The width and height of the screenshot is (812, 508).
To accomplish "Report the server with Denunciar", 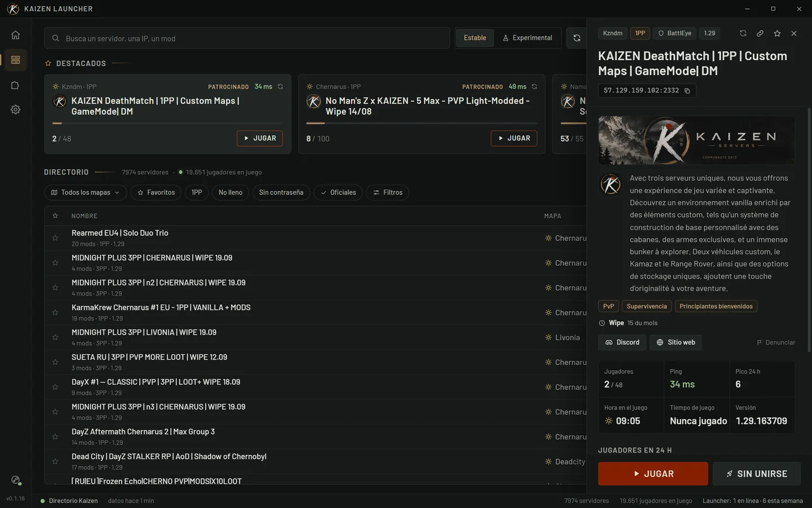I will 776,343.
